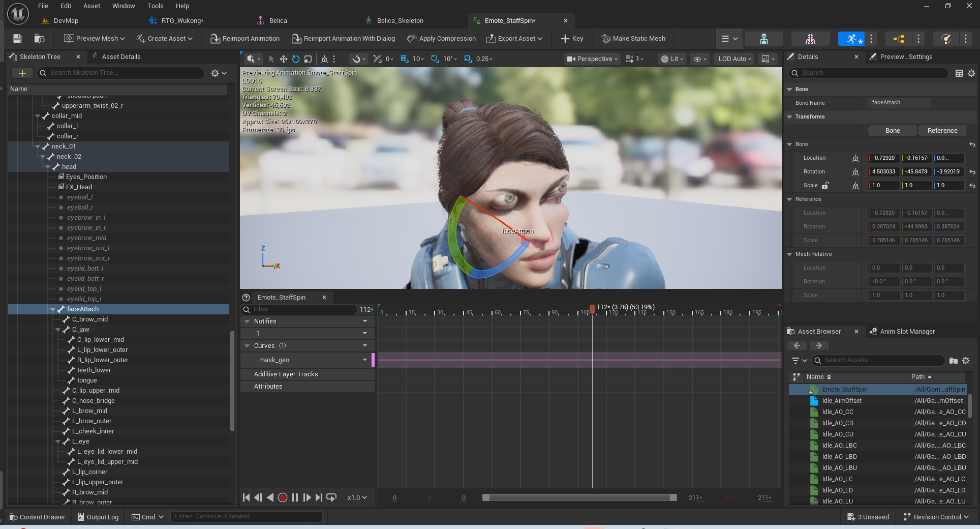Viewport: 980px width, 529px height.
Task: Jump to the animation's first frame
Action: pos(247,497)
